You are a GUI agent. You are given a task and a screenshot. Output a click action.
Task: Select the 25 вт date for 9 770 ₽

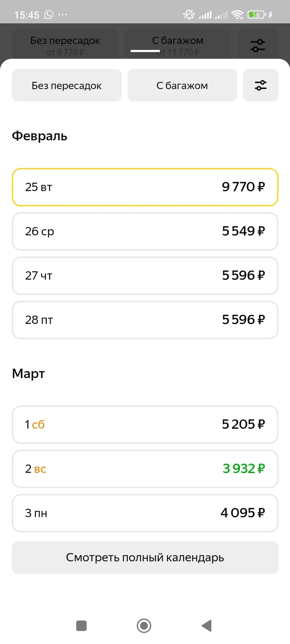(145, 187)
